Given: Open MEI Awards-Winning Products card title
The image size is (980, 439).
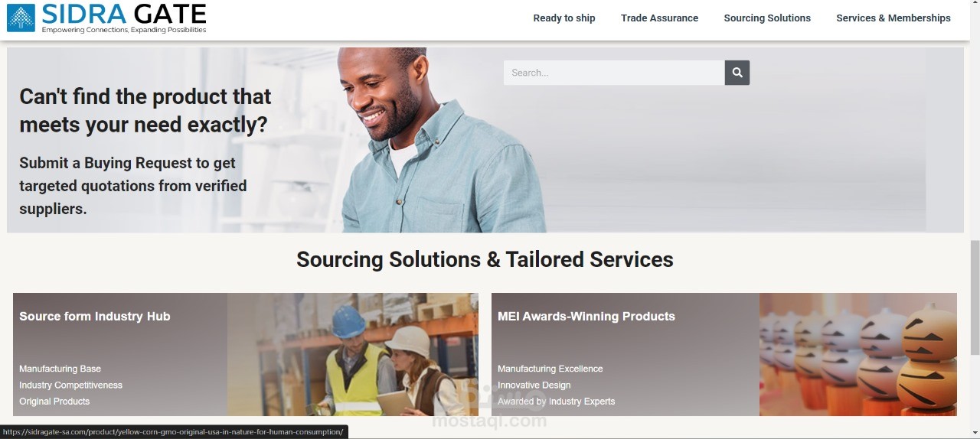Looking at the screenshot, I should [x=586, y=317].
